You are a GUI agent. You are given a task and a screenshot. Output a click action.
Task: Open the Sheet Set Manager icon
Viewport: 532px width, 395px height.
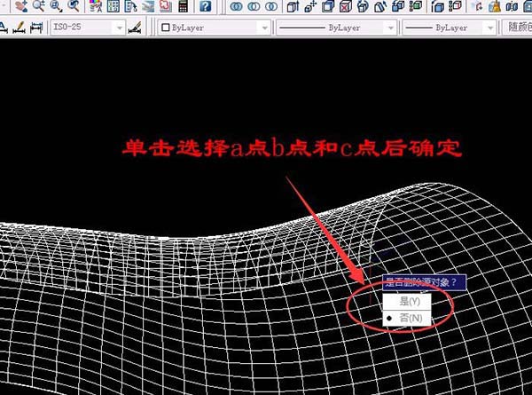(x=148, y=6)
